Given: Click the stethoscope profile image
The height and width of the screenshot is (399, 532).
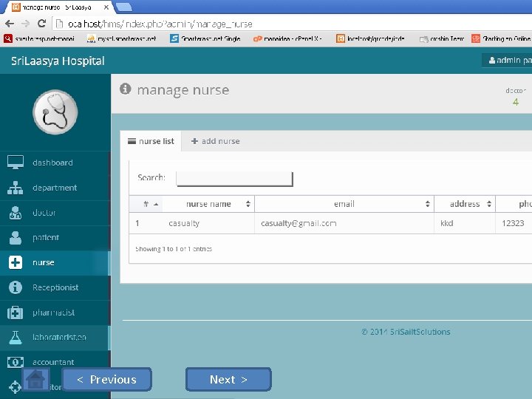Looking at the screenshot, I should [55, 112].
